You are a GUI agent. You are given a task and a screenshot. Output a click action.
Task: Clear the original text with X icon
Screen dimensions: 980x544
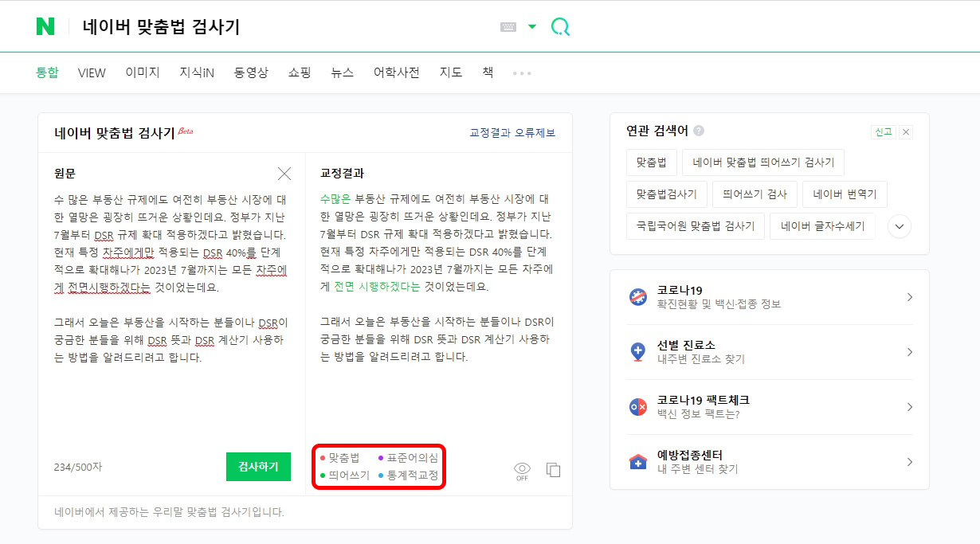(284, 174)
